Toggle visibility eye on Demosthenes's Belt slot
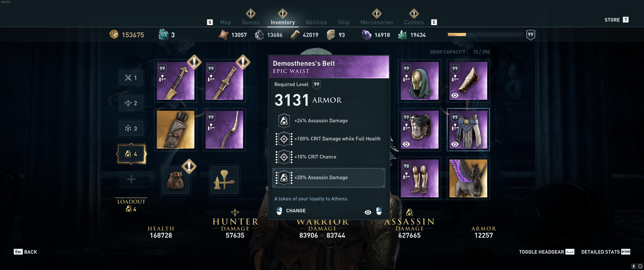 pyautogui.click(x=455, y=144)
